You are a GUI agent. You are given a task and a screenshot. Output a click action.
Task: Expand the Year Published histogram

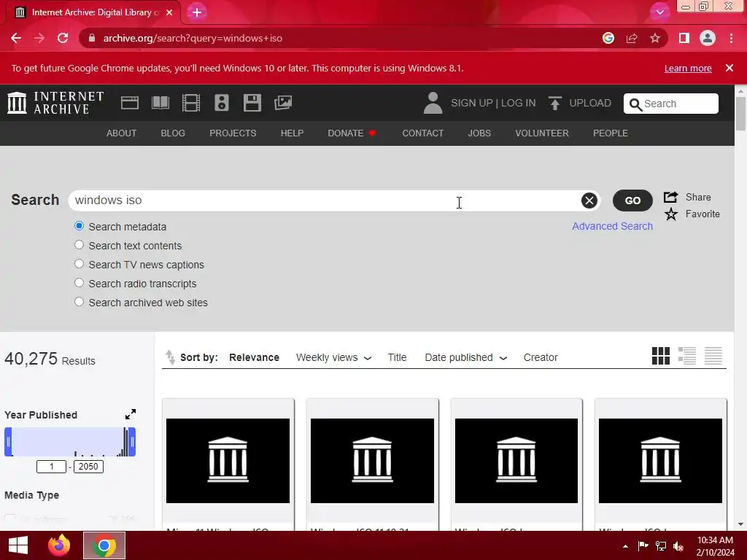pyautogui.click(x=131, y=414)
